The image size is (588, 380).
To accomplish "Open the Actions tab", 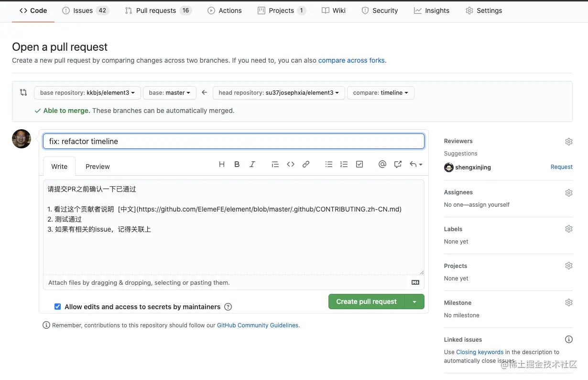I will click(225, 11).
